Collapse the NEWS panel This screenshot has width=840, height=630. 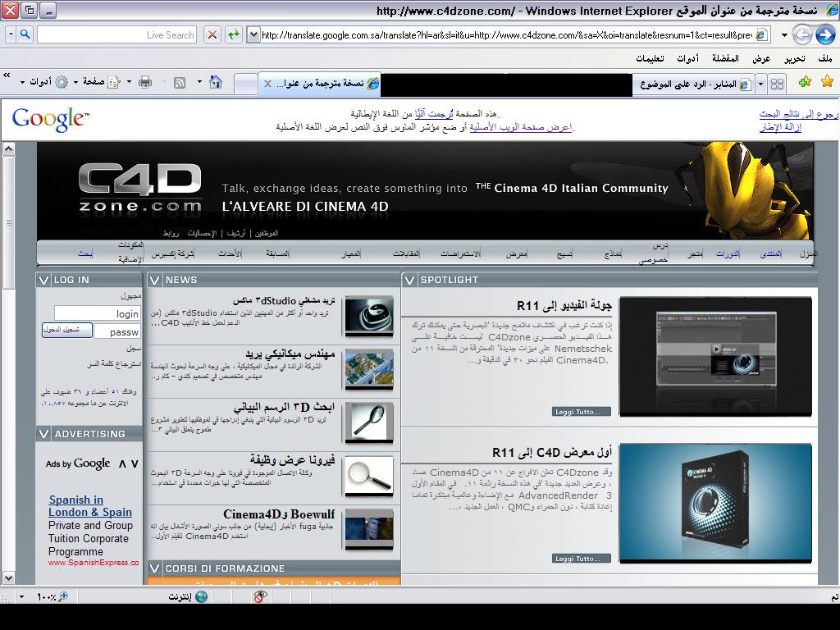(155, 280)
